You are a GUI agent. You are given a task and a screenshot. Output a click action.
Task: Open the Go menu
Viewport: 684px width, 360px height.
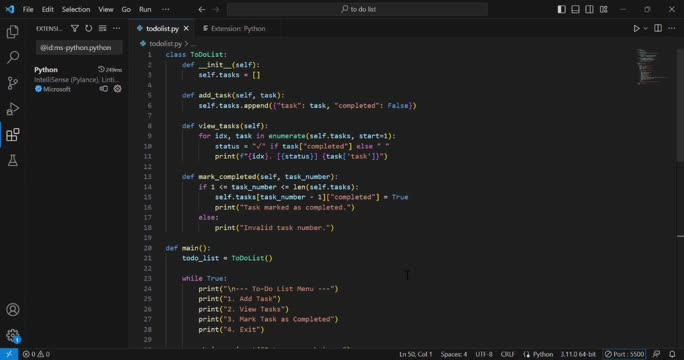[126, 9]
